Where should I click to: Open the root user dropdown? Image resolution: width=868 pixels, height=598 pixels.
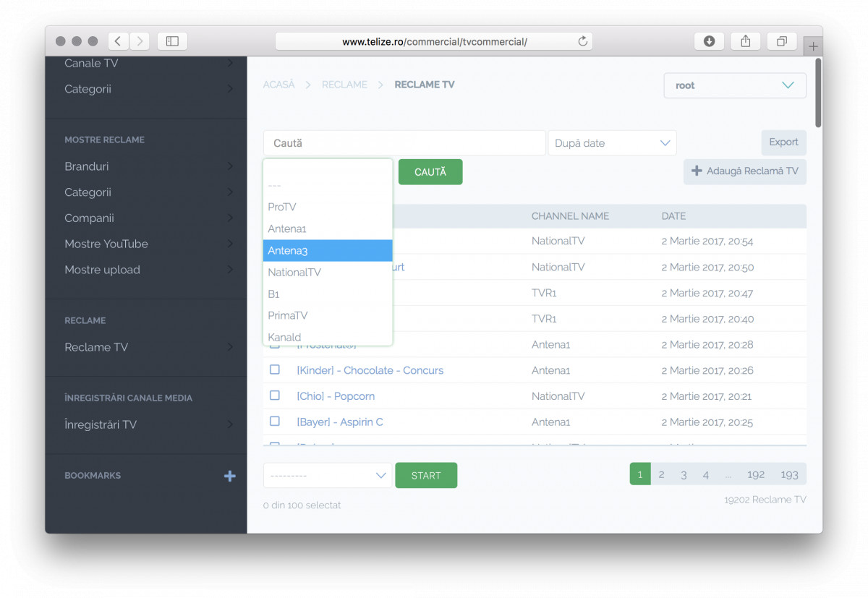pos(734,85)
